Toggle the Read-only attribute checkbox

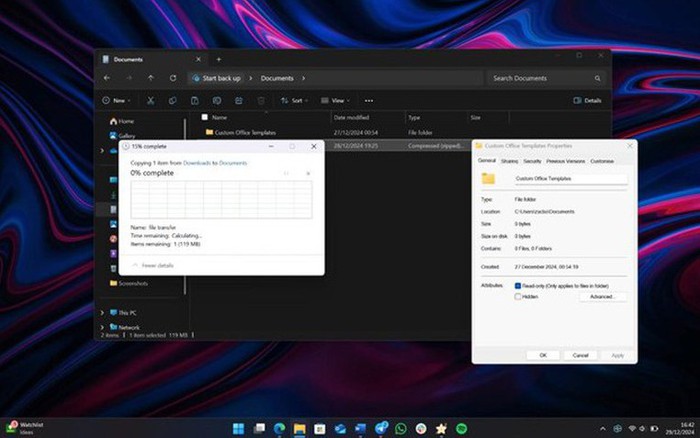pos(517,285)
